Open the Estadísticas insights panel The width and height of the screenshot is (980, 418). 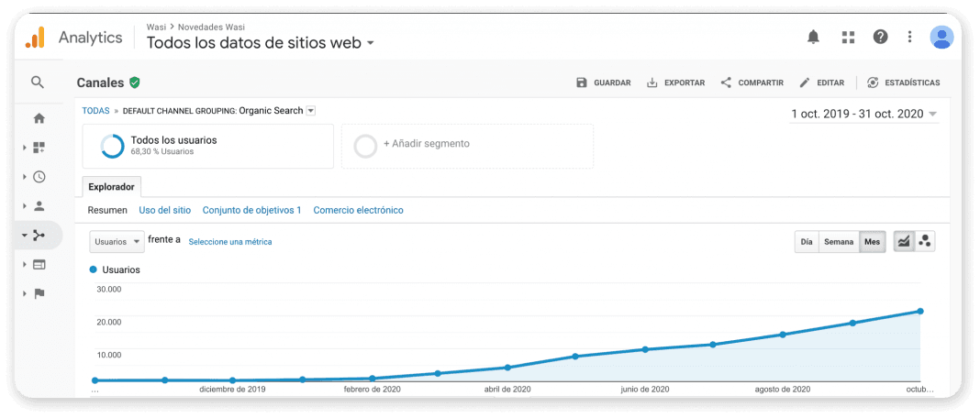(x=904, y=82)
